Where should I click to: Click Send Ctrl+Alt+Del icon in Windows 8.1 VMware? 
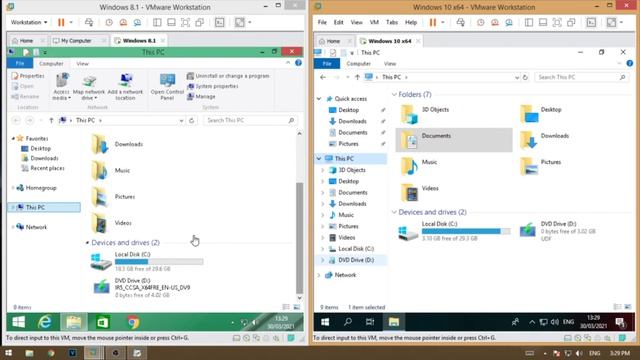89,22
